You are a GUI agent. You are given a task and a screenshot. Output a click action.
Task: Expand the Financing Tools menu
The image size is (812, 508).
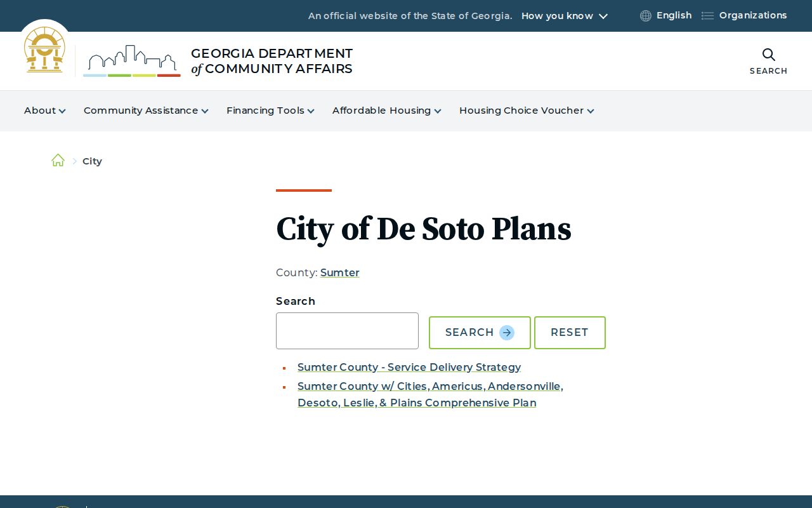(270, 110)
